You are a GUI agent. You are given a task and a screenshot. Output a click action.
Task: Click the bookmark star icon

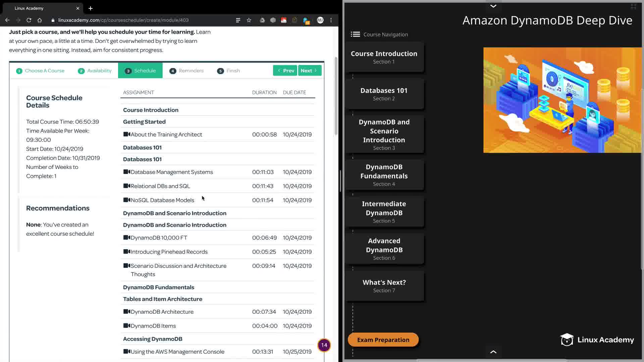(249, 20)
